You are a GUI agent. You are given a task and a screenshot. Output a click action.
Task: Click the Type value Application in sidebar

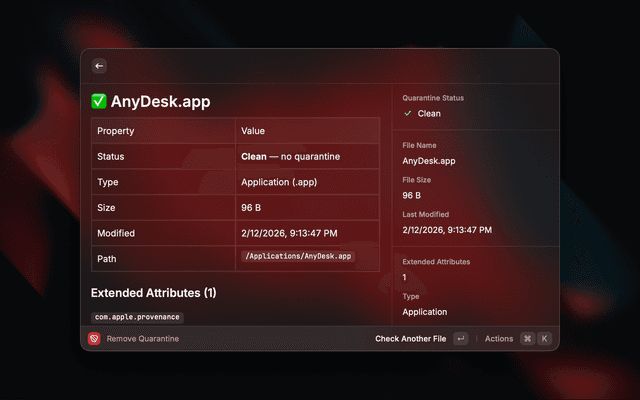pos(424,312)
